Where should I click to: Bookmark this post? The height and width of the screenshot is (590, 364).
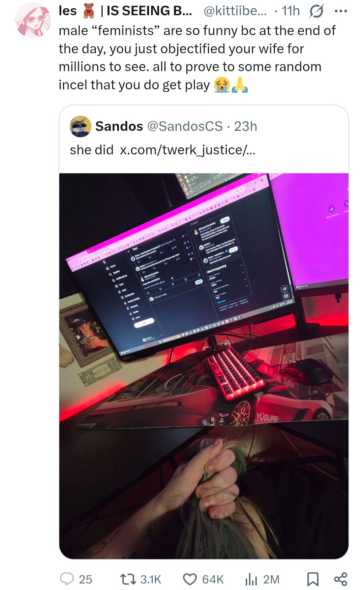313,579
